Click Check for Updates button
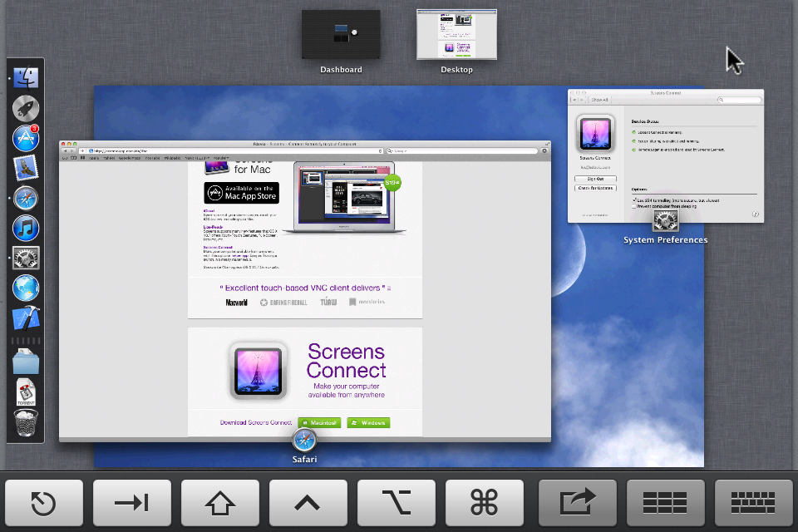Viewport: 798px width, 532px height. (x=595, y=188)
